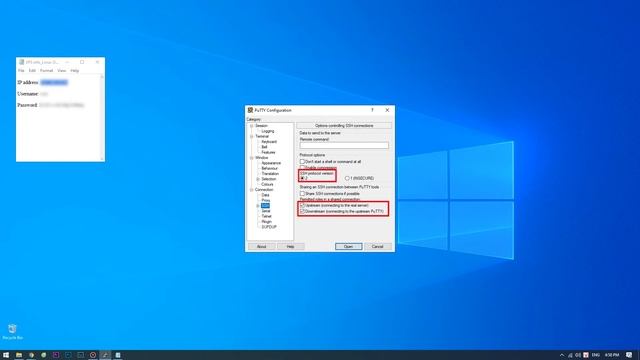Click the Notepad vertical scrollbar
This screenshot has width=640, height=360.
(102, 118)
